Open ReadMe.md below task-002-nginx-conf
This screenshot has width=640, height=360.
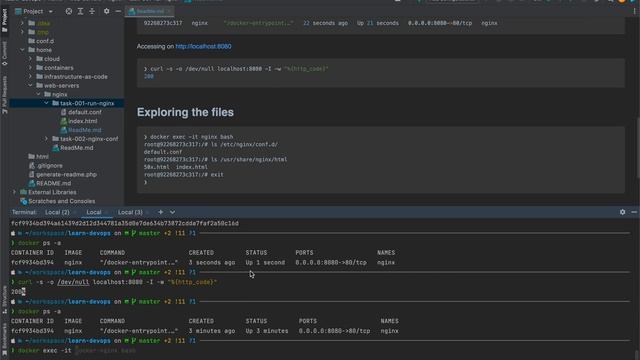(x=73, y=148)
